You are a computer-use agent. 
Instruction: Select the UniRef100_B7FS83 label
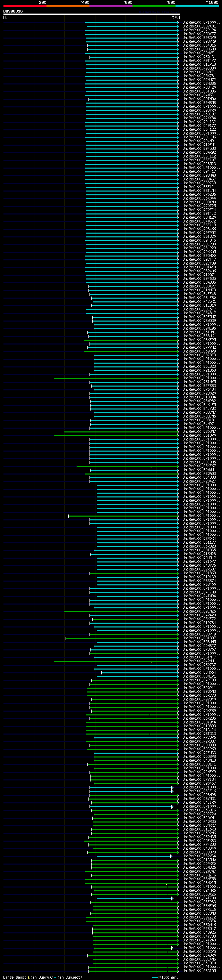[x=199, y=386]
